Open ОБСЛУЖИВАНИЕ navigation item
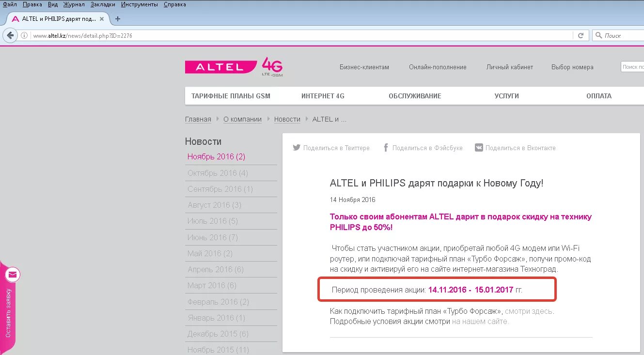The width and height of the screenshot is (644, 355). coord(415,96)
